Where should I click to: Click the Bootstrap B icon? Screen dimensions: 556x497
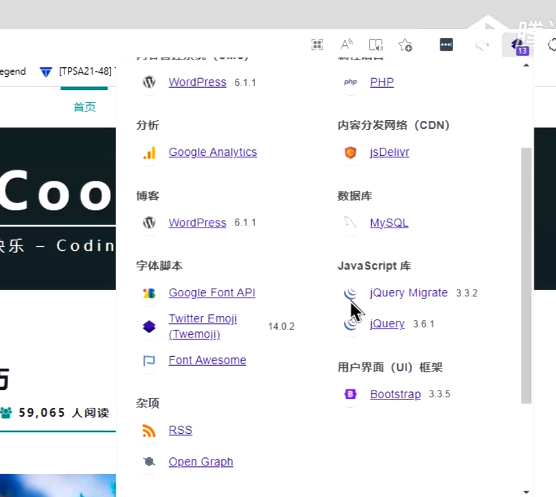tap(350, 394)
